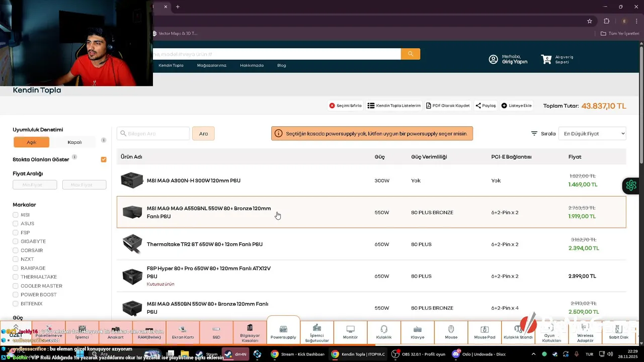Open the Giriş Yapın account icon
Viewport: 644px width, 362px height.
coord(494,59)
